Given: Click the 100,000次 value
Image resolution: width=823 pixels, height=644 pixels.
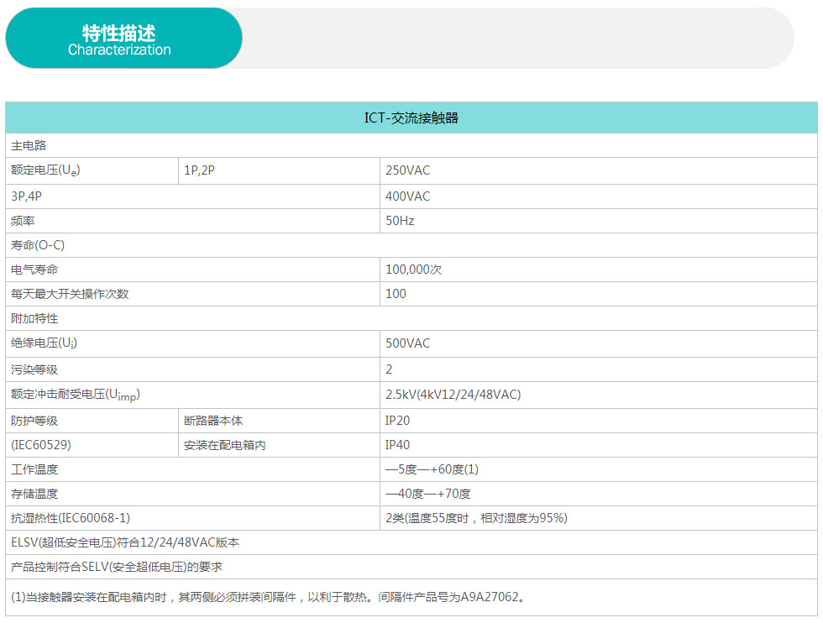Looking at the screenshot, I should pyautogui.click(x=413, y=270).
